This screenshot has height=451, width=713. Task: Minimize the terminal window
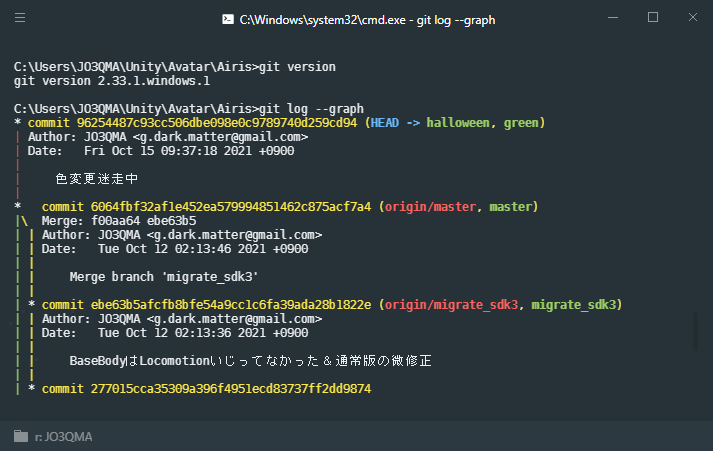click(613, 18)
